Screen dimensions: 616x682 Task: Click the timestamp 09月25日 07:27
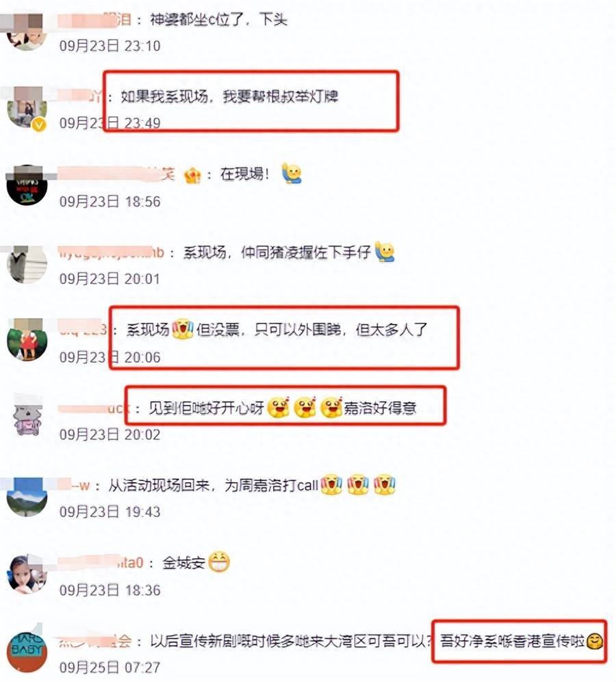(x=110, y=667)
